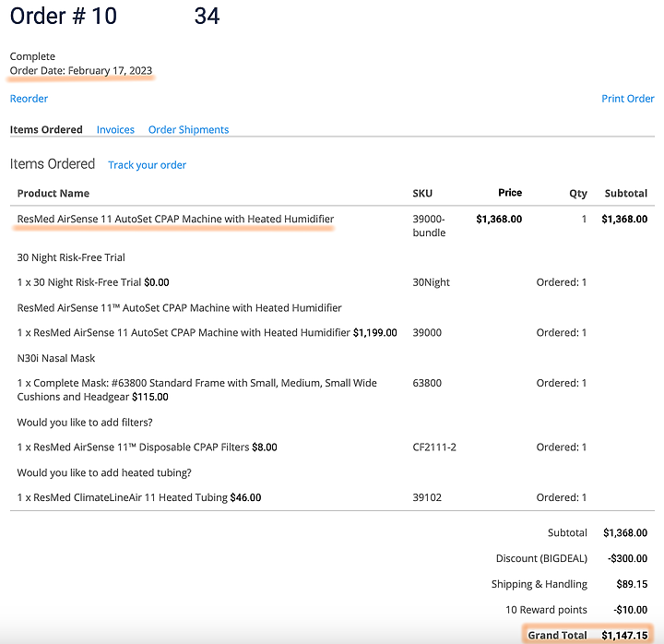The width and height of the screenshot is (664, 644).
Task: Select the Items Ordered tab
Action: 46,130
